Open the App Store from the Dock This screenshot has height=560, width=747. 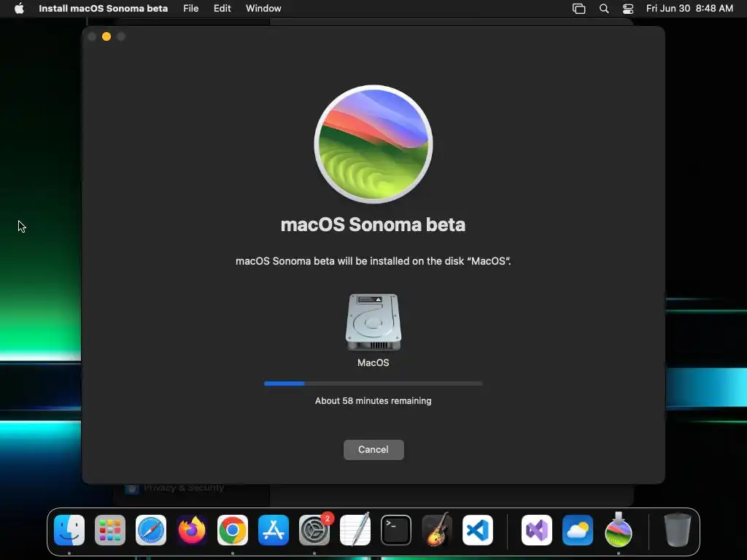274,530
